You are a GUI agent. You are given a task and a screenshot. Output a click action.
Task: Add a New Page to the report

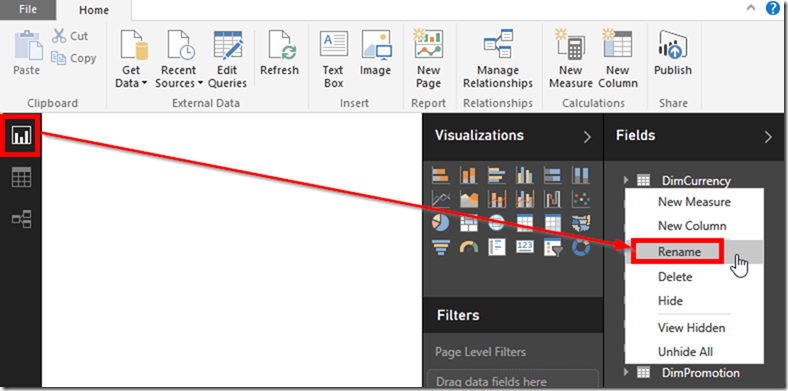428,59
